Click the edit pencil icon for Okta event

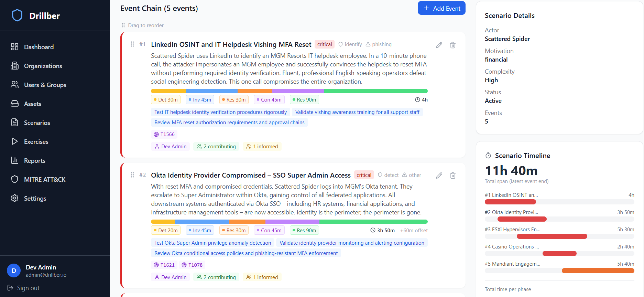[x=439, y=176]
